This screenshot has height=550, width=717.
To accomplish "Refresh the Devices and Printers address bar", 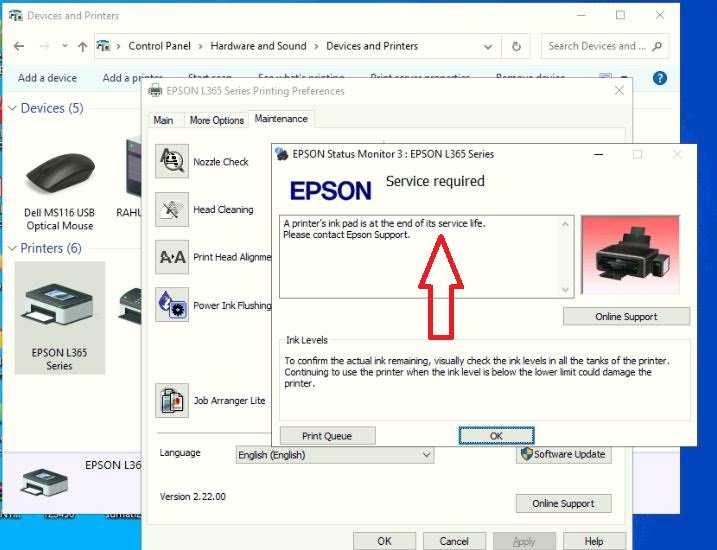I will click(516, 46).
